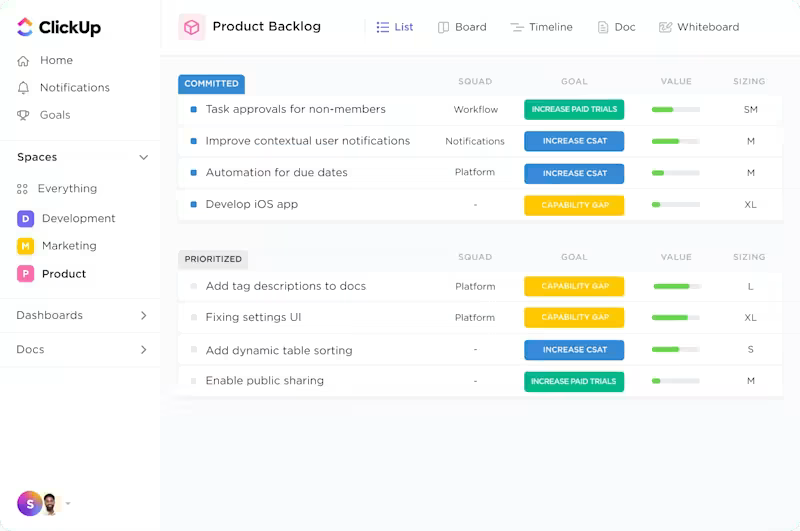The height and width of the screenshot is (531, 800).
Task: Expand the Dashboards section arrow
Action: click(143, 315)
